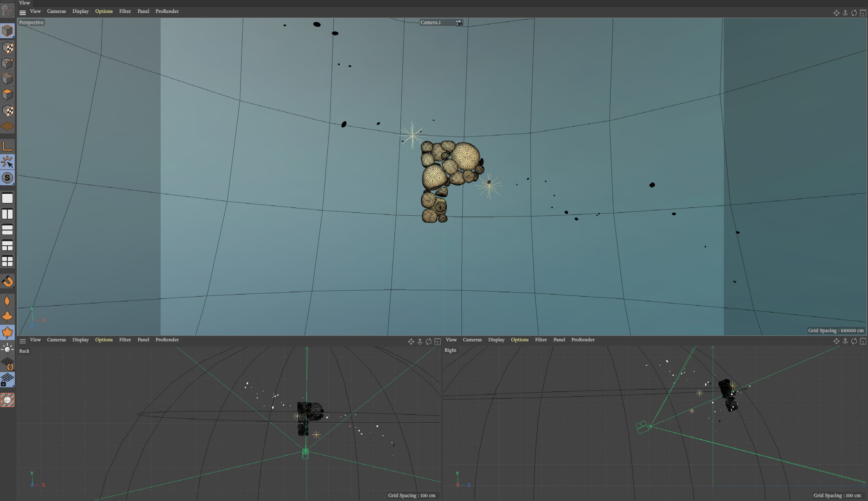Activate Edges mode icon
The image size is (868, 501).
[7, 79]
